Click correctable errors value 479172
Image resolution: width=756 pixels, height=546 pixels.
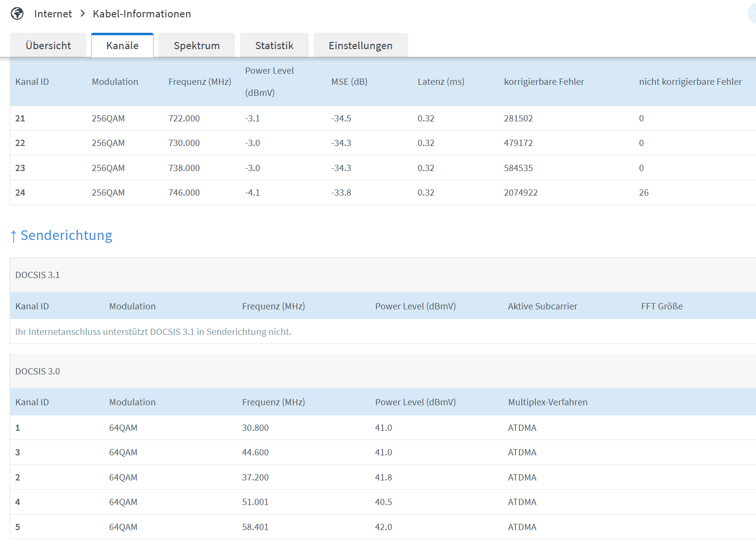click(518, 143)
